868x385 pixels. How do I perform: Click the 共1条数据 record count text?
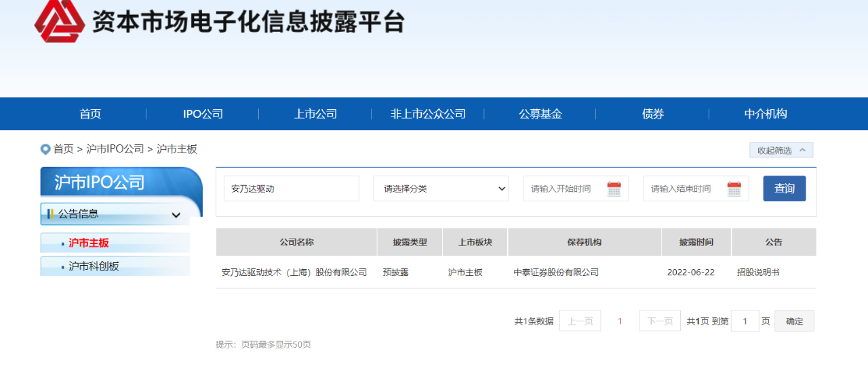click(x=534, y=321)
